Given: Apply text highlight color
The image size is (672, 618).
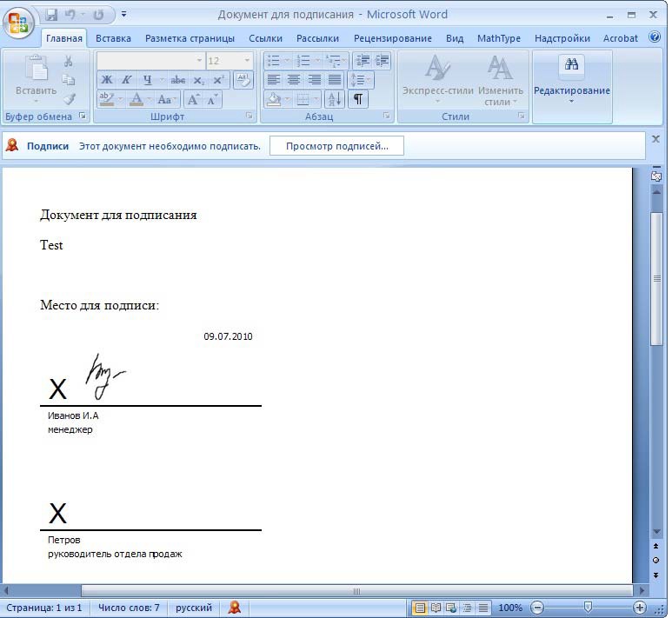Looking at the screenshot, I should tap(107, 99).
